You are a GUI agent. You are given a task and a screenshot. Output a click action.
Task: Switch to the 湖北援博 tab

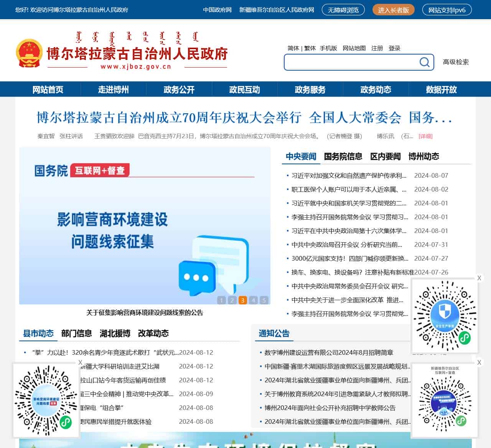pyautogui.click(x=115, y=334)
